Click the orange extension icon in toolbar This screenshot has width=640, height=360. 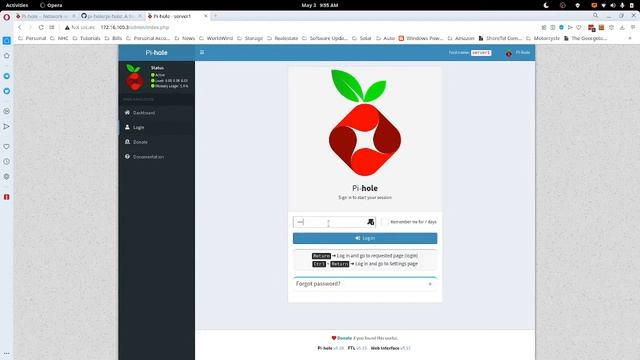pos(601,27)
